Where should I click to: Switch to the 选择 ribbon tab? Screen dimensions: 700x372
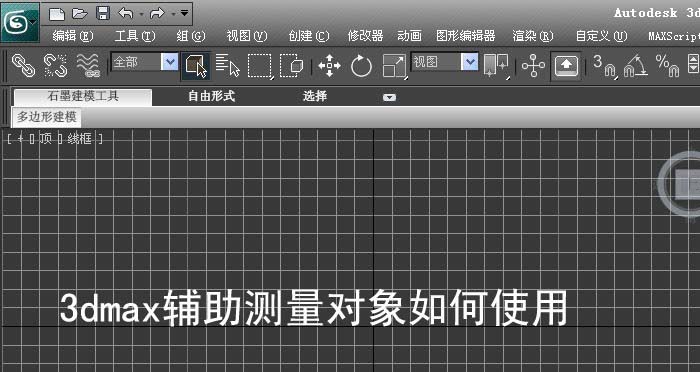pos(315,96)
